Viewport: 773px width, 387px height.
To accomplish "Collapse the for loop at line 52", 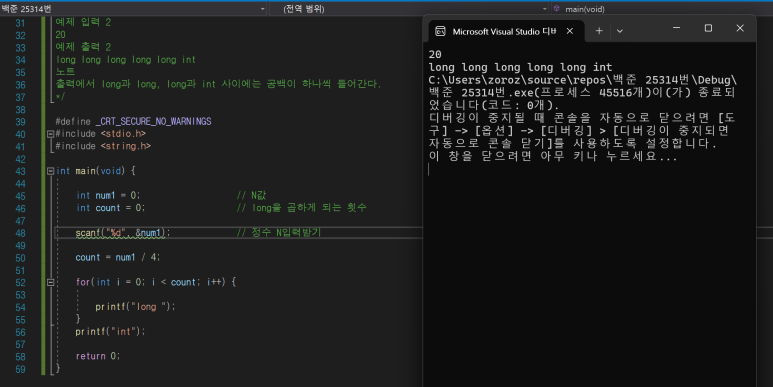I will point(50,282).
